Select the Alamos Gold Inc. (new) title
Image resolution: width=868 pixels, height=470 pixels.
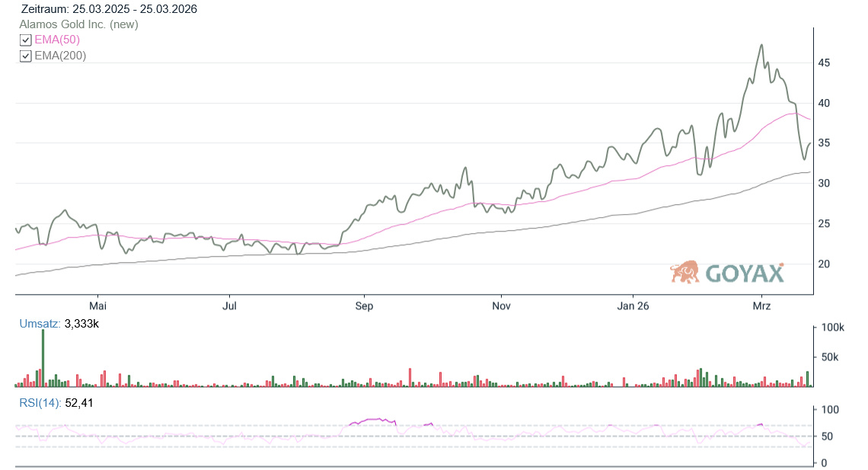[78, 24]
